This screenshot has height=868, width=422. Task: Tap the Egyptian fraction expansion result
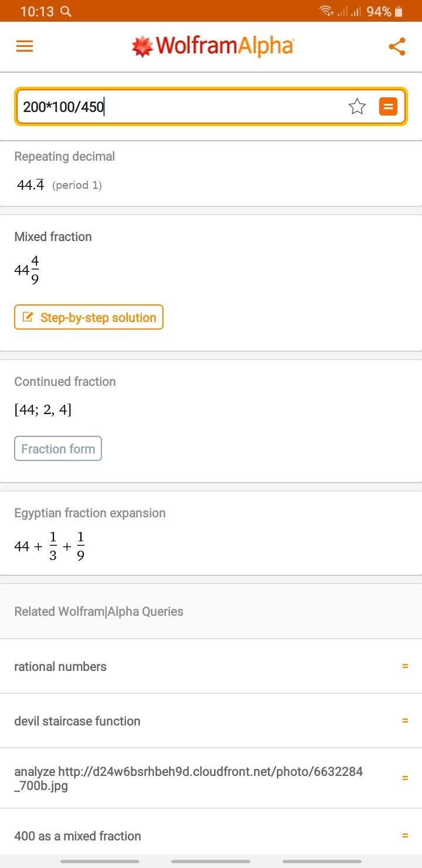(50, 546)
